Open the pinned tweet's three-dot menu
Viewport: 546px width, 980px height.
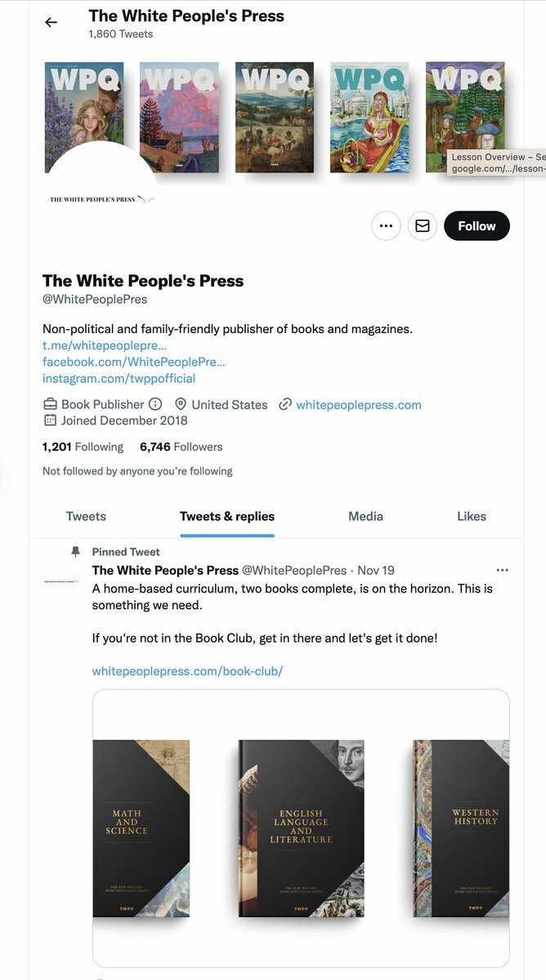(503, 570)
